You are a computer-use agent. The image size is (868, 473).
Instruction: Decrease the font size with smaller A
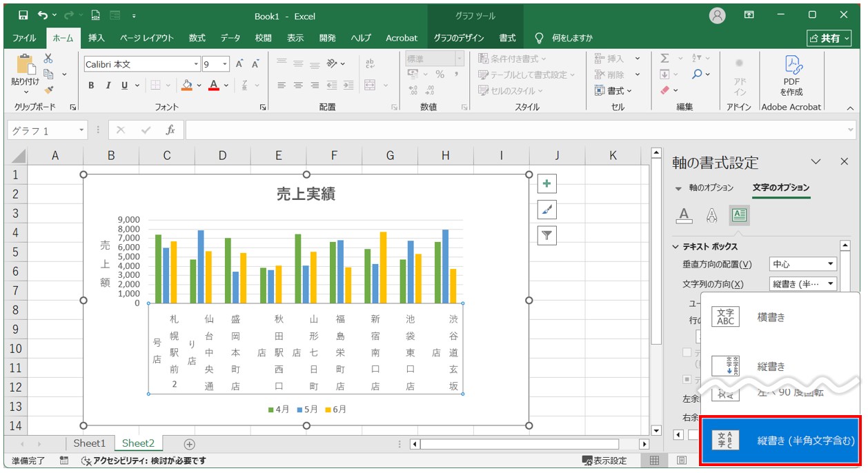[x=255, y=64]
